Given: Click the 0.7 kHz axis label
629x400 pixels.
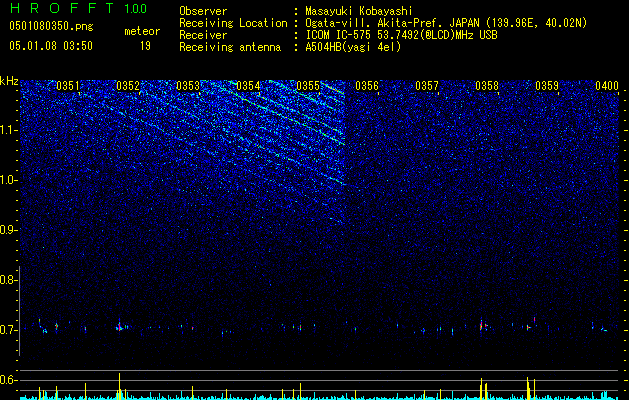Looking at the screenshot, I should [x=8, y=330].
